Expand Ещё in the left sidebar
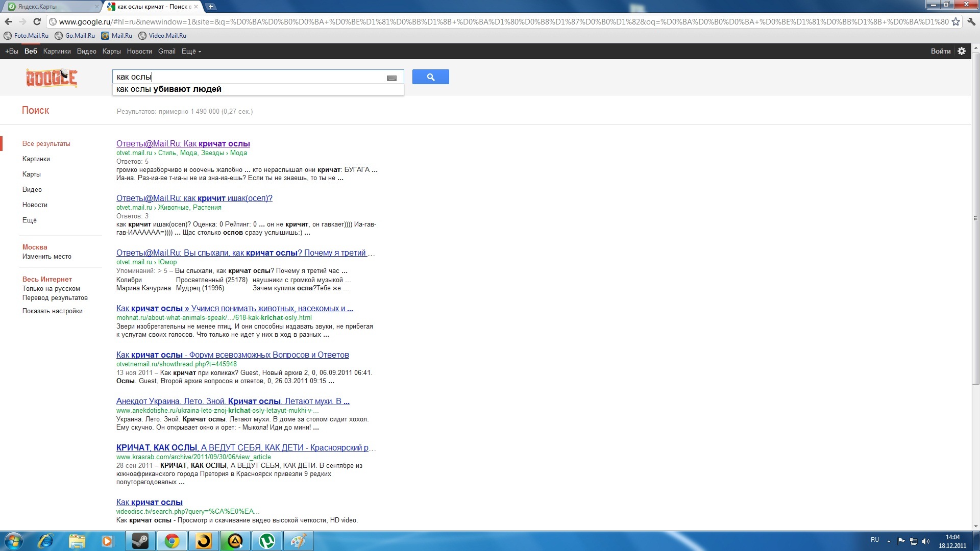This screenshot has height=551, width=980. (30, 220)
